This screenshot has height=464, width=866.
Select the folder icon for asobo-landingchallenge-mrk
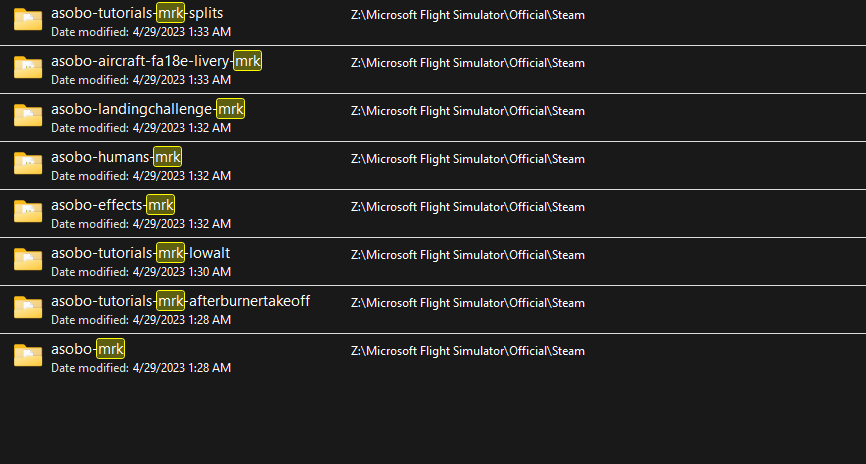[27, 116]
